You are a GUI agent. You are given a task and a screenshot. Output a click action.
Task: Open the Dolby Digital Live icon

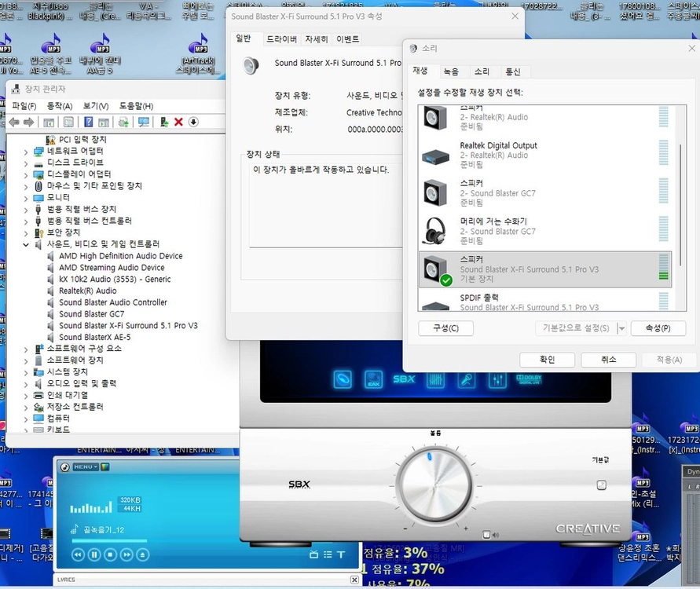(x=529, y=379)
